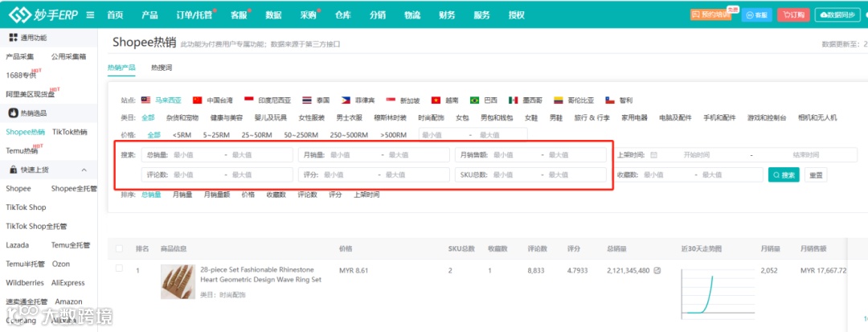Filter category 健康与美容
Screen dimensions: 868x332
tap(227, 117)
